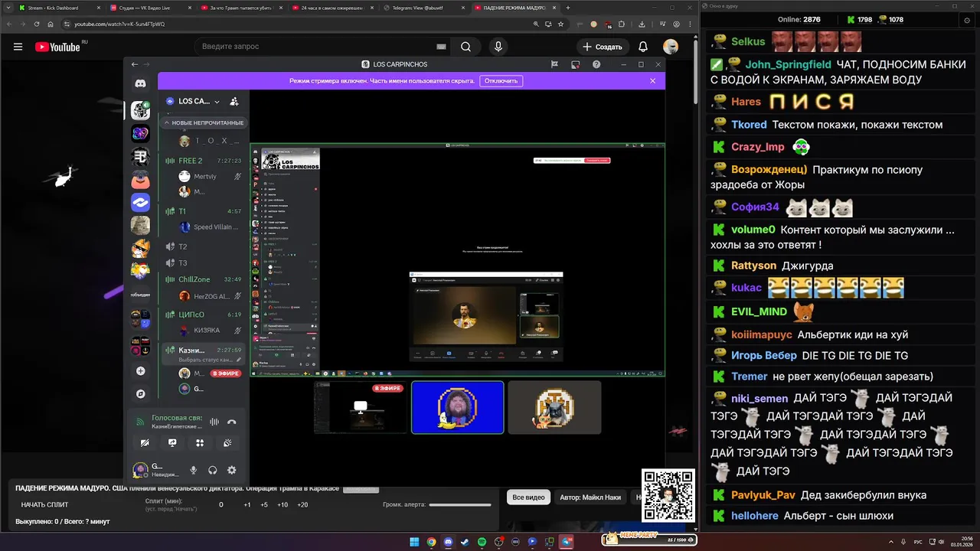Click +20 split minute increment
The width and height of the screenshot is (980, 551).
click(302, 504)
